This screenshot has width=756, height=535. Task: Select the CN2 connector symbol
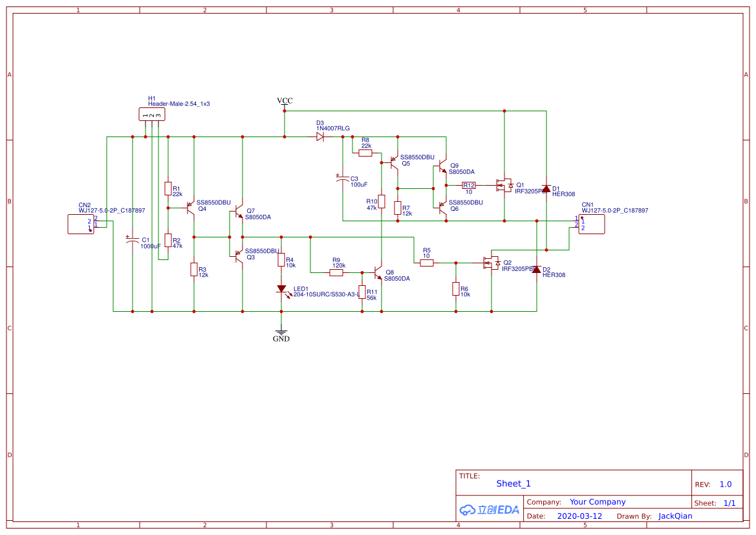[81, 224]
